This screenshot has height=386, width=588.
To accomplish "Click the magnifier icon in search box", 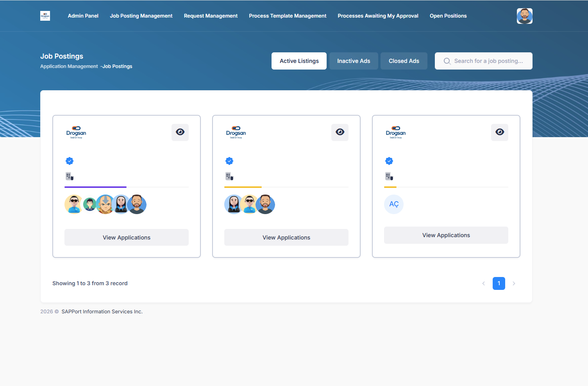I will coord(447,61).
